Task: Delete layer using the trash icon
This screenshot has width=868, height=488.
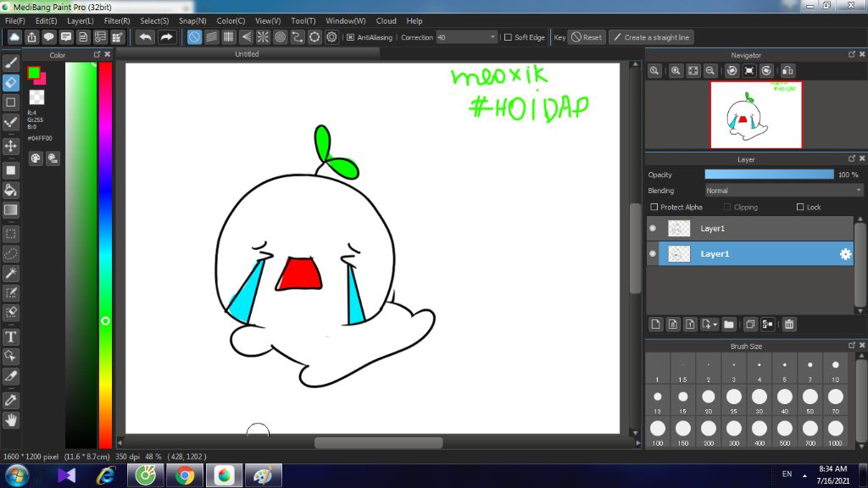Action: (x=789, y=324)
